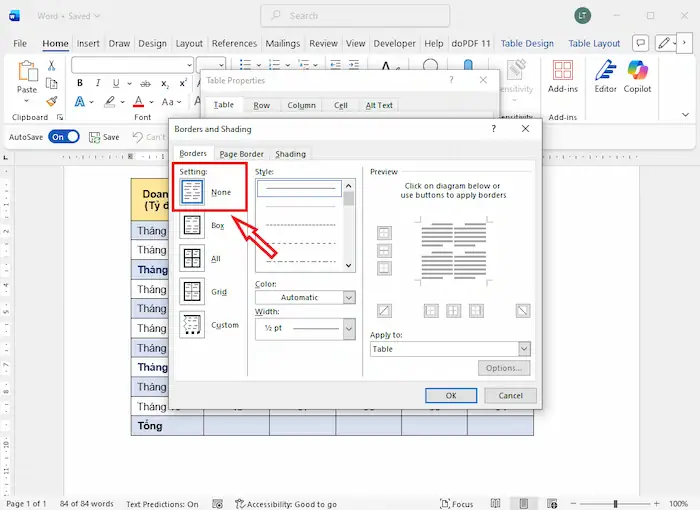Toggle the AutoSave switch off
This screenshot has width=700, height=510.
coord(64,137)
